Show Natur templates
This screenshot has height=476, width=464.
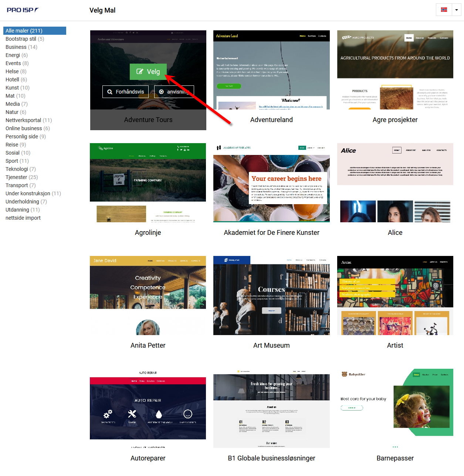(16, 112)
